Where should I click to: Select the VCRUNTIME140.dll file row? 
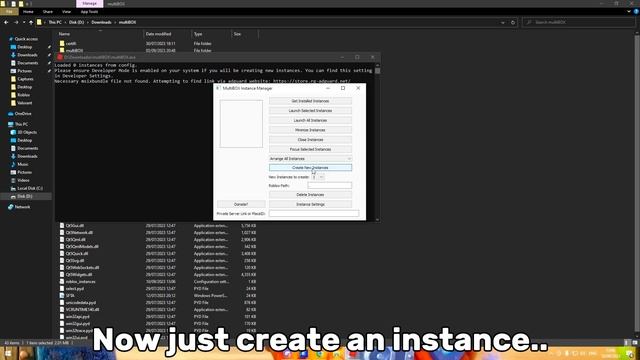point(158,310)
